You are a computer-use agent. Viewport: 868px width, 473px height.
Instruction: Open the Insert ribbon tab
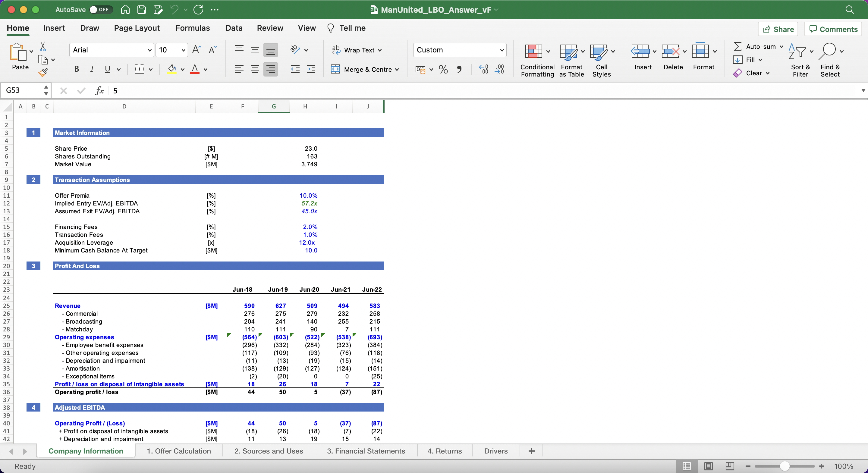pyautogui.click(x=54, y=28)
